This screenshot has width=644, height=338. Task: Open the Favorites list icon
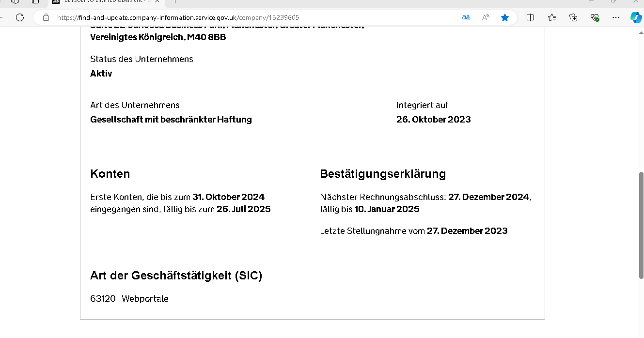(x=552, y=17)
